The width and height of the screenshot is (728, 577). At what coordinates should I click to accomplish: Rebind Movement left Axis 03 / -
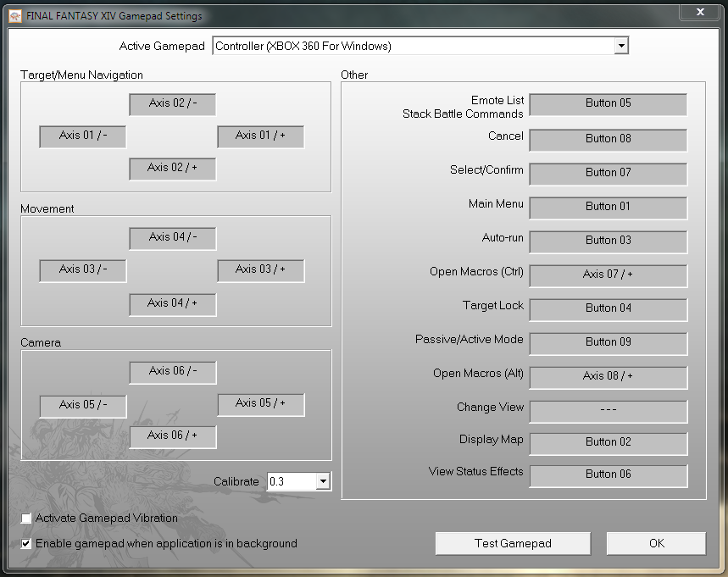click(x=83, y=270)
